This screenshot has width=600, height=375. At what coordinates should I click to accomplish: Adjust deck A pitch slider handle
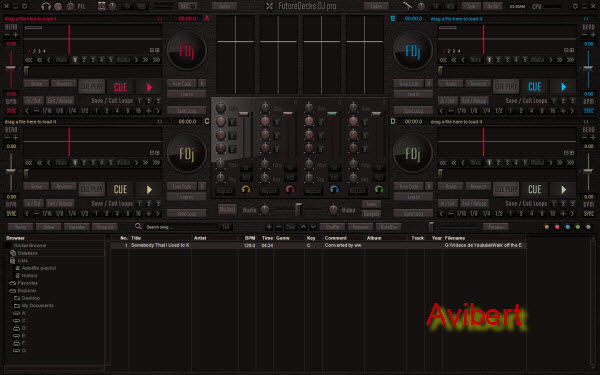coord(11,68)
